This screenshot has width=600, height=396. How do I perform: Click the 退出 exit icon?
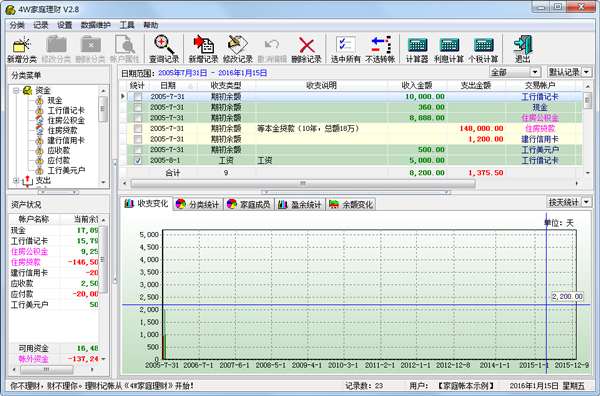(x=522, y=49)
